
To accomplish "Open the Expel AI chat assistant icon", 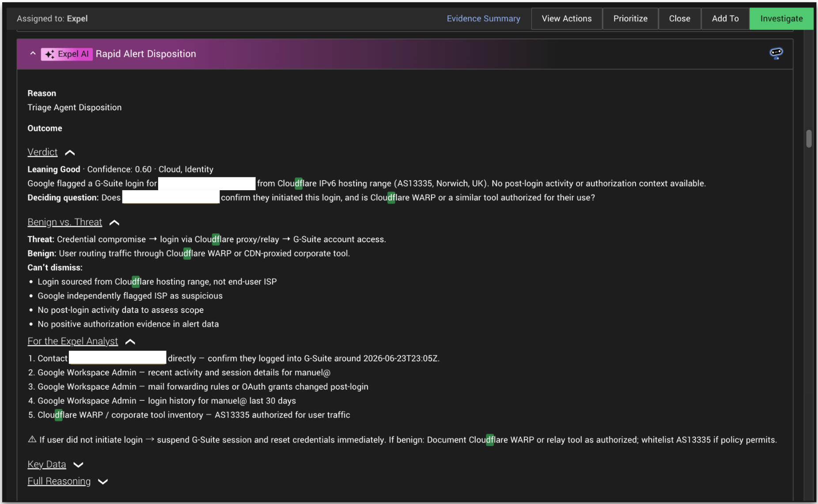I will point(776,53).
